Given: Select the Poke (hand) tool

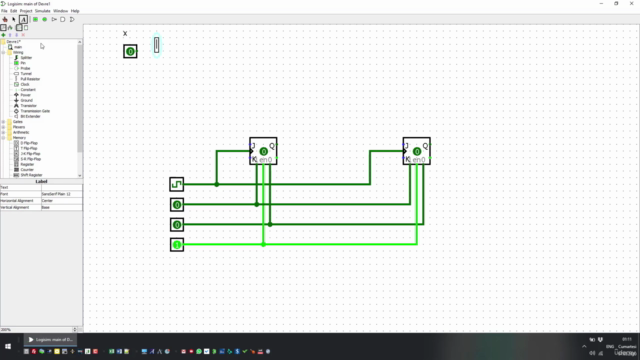Looking at the screenshot, I should click(5, 19).
